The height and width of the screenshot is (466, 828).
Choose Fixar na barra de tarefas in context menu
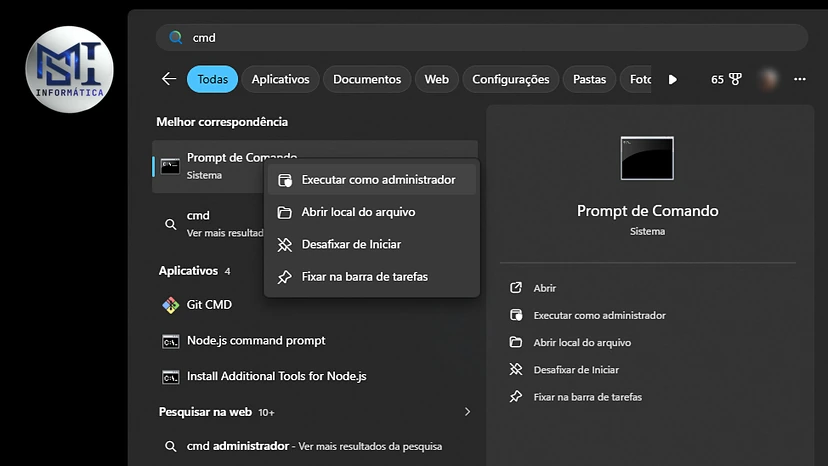(372, 276)
